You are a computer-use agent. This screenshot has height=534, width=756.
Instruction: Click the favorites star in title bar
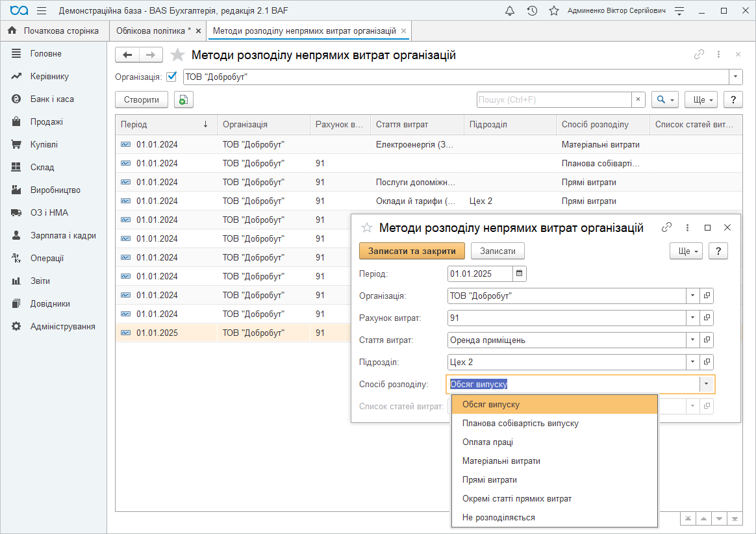(553, 11)
